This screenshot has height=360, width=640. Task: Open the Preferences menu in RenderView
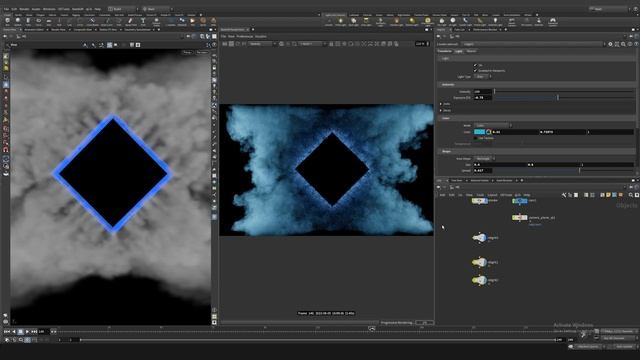(x=245, y=36)
